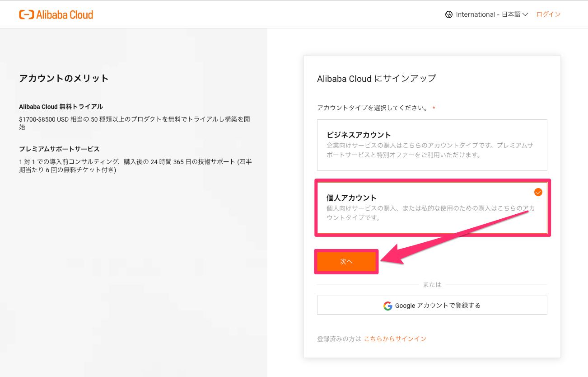Select the ビジネスアカウント option
Image resolution: width=588 pixels, height=377 pixels.
(432, 145)
